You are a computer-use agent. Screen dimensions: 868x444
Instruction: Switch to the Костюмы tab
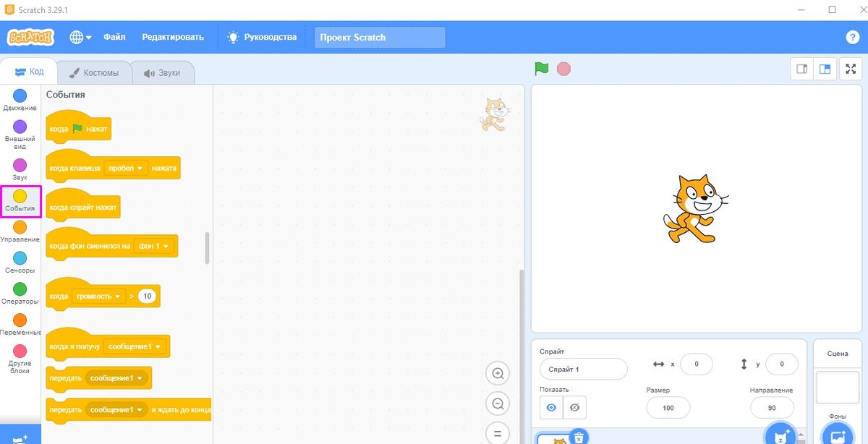point(94,73)
